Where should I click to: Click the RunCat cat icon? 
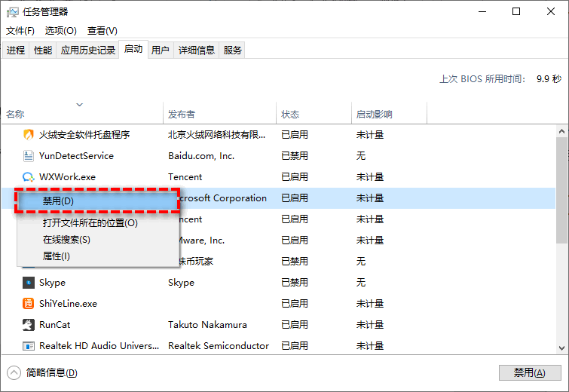[x=29, y=324]
